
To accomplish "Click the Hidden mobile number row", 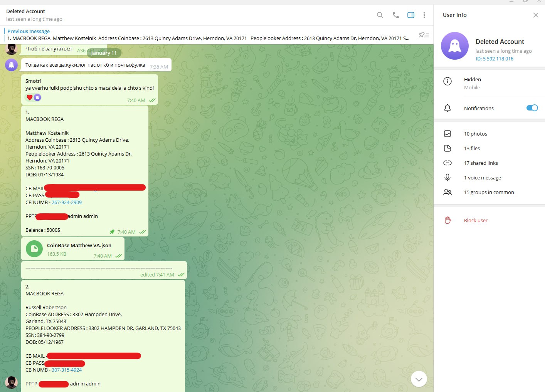I will tap(489, 83).
